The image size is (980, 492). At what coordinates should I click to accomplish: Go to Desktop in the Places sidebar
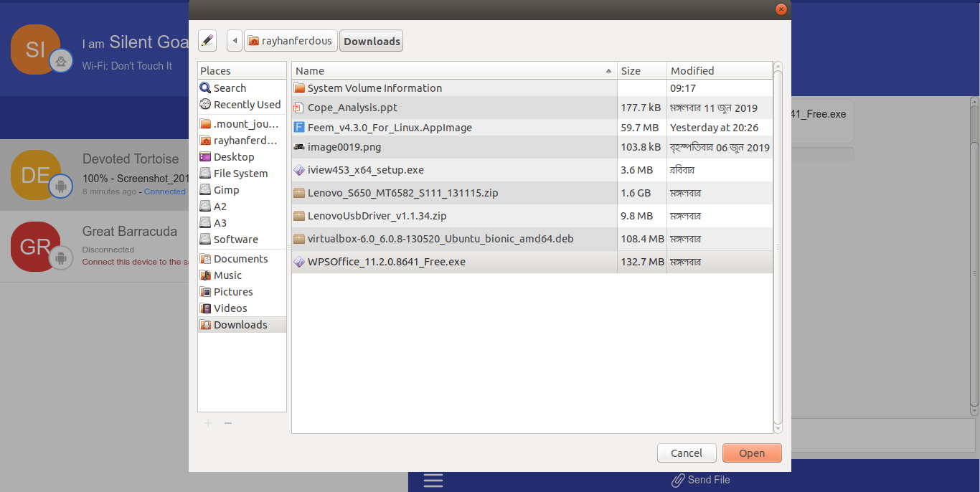[242, 157]
